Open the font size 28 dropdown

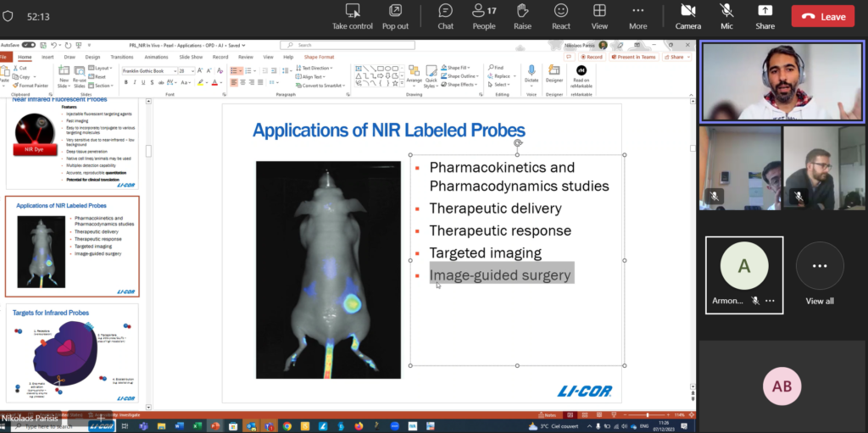pyautogui.click(x=192, y=71)
